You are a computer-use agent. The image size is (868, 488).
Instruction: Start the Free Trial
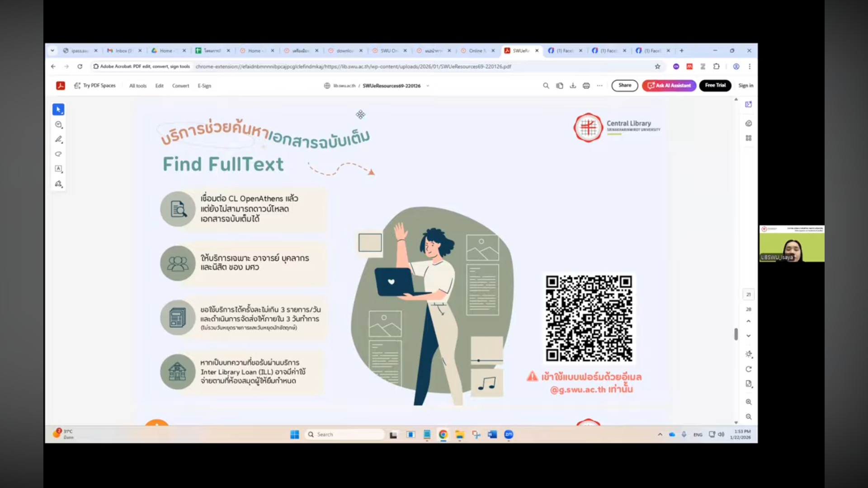click(715, 85)
